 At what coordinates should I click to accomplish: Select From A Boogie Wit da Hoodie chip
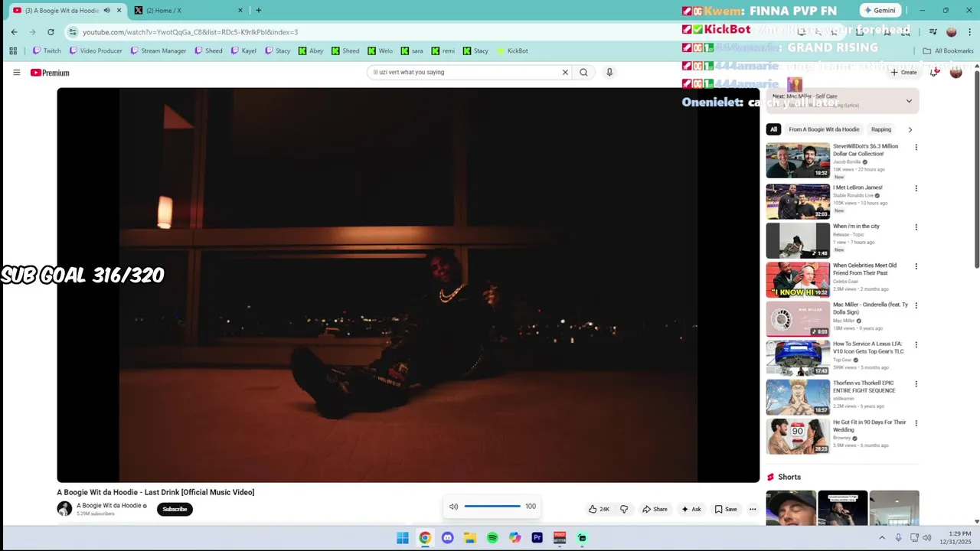coord(824,129)
